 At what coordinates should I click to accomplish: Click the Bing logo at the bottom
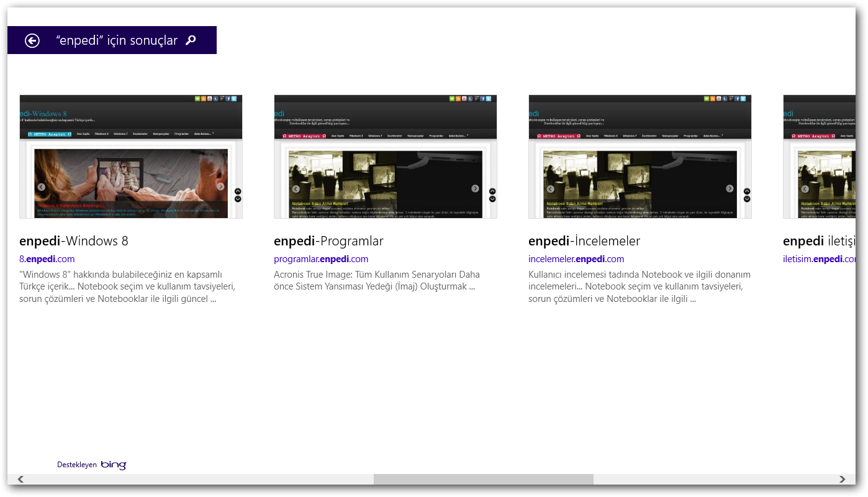(x=114, y=465)
